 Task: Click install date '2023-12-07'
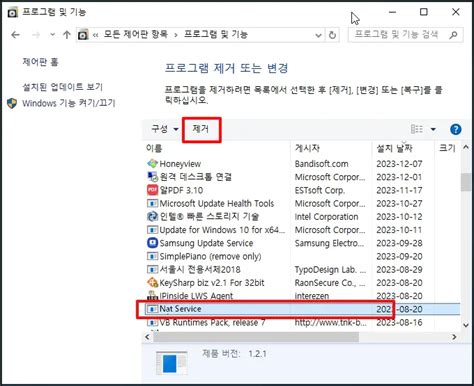pyautogui.click(x=399, y=164)
